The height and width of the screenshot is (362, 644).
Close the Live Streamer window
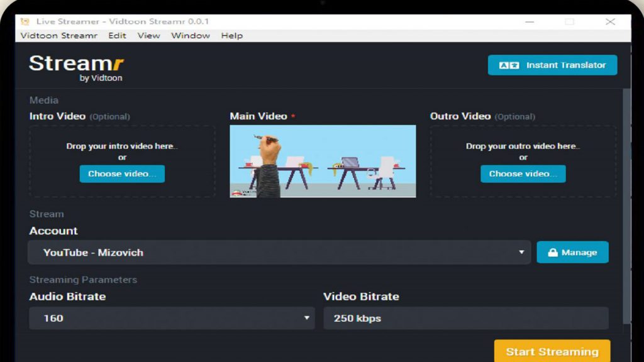pos(610,21)
